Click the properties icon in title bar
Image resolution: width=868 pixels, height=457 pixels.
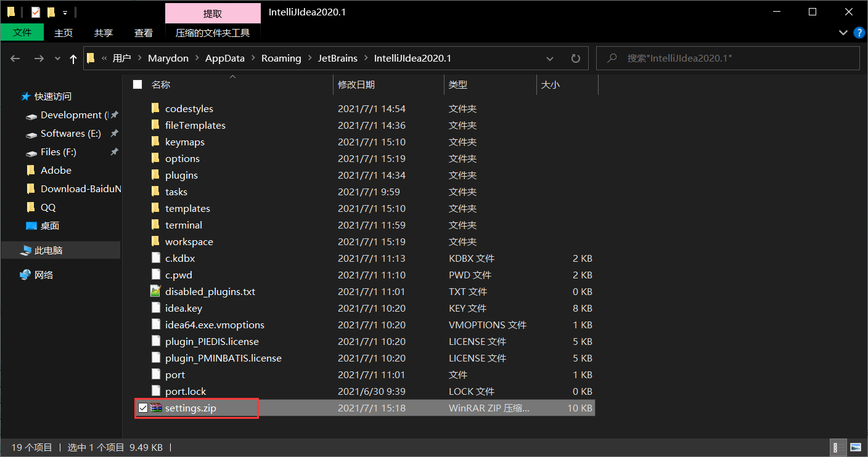pos(36,12)
